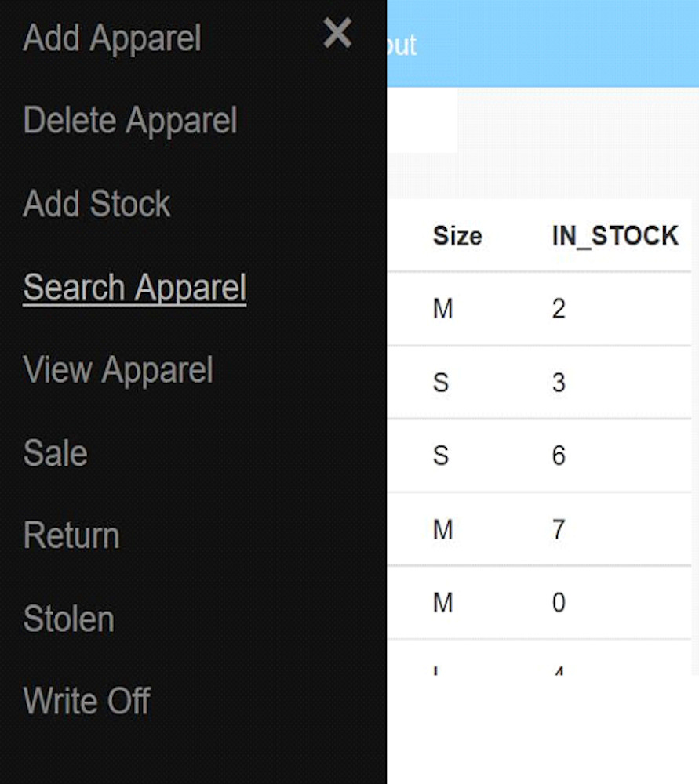
Task: Select the row with size S stock 6
Action: [x=540, y=456]
